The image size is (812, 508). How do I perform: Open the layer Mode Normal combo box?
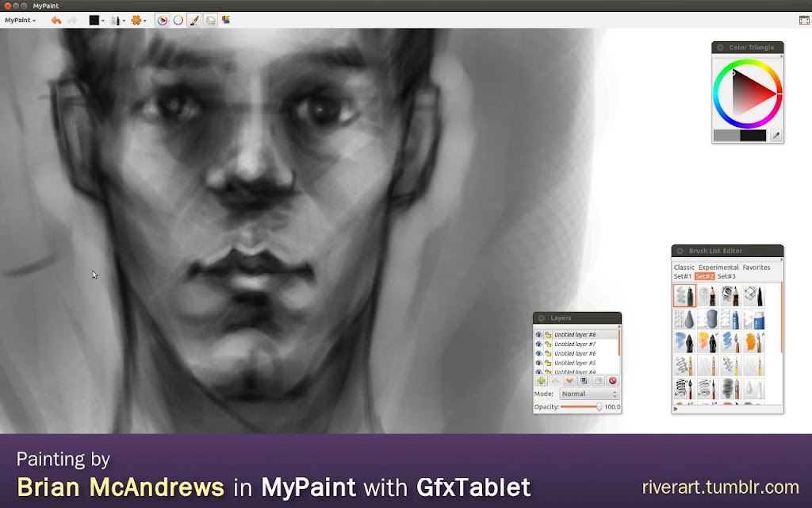pyautogui.click(x=589, y=394)
